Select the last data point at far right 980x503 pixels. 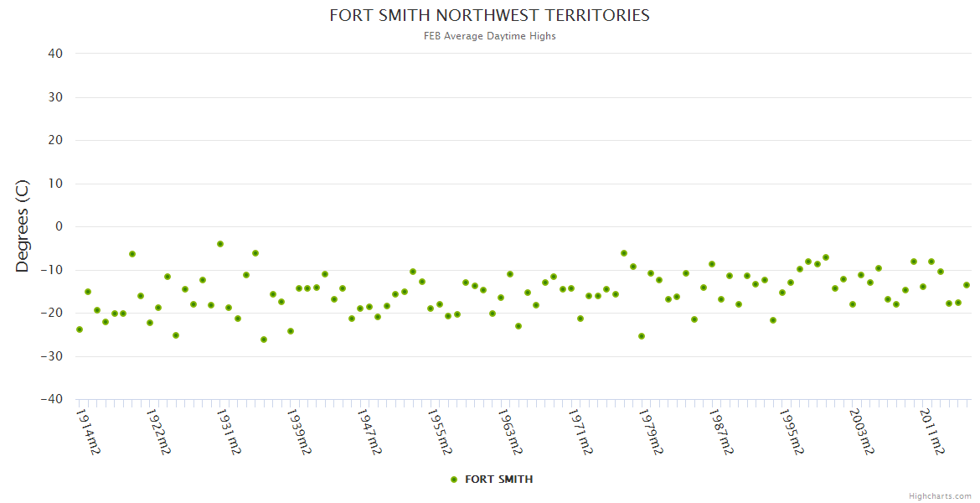(x=967, y=285)
